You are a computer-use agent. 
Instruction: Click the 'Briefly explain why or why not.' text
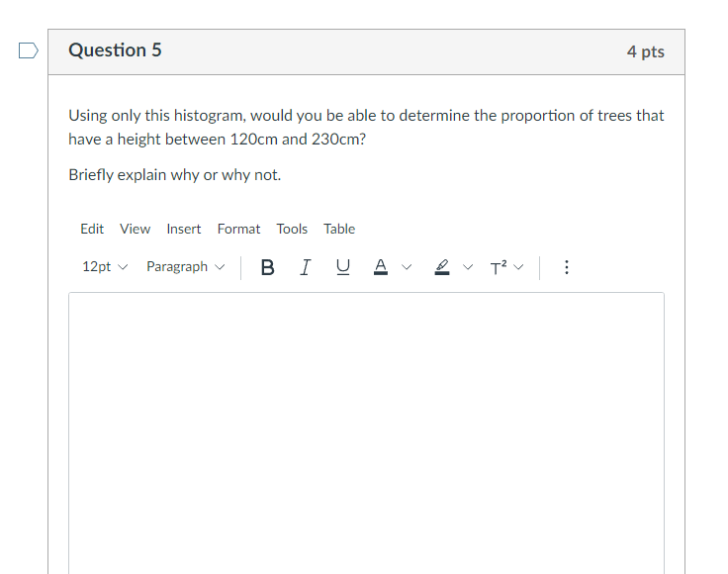[174, 175]
